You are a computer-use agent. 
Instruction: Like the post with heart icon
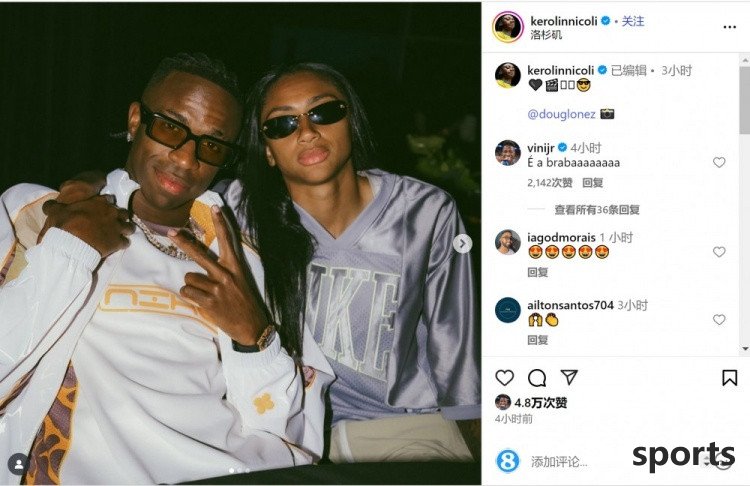505,378
